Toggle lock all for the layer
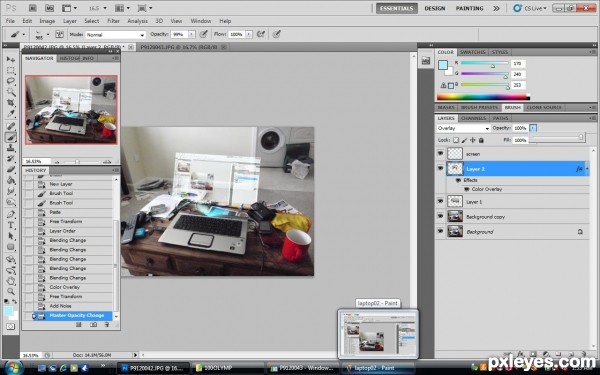The width and height of the screenshot is (600, 375). point(481,140)
